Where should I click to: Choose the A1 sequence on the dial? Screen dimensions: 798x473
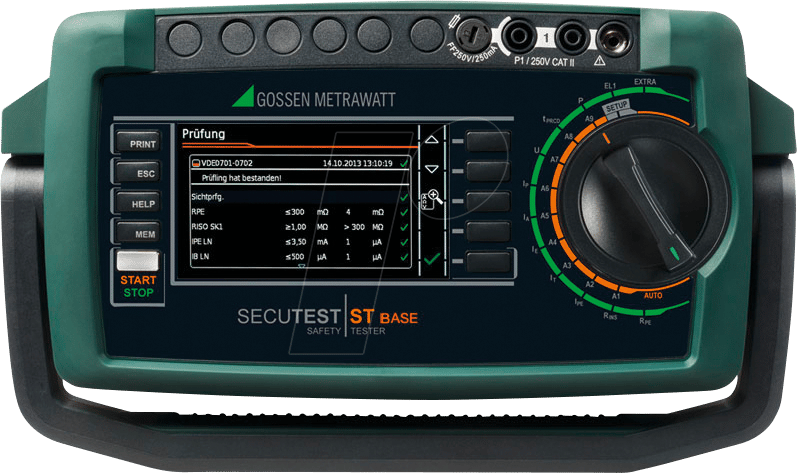pos(615,296)
